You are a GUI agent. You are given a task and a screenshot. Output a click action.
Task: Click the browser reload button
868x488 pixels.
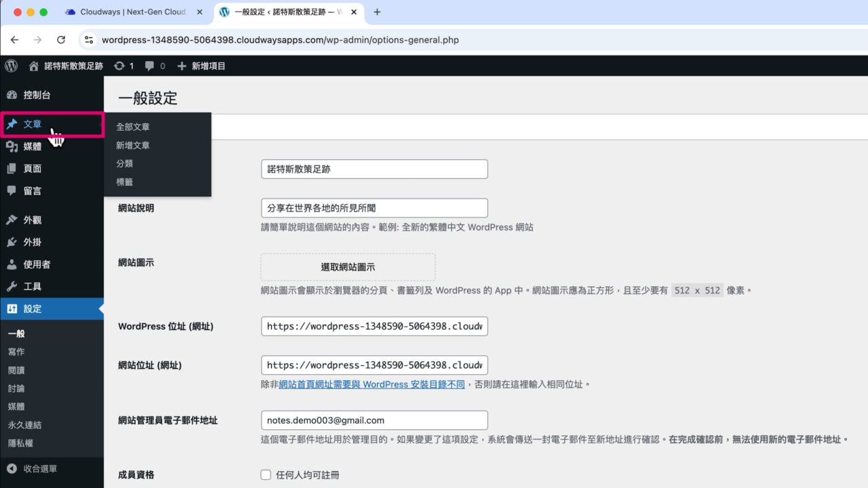(61, 40)
